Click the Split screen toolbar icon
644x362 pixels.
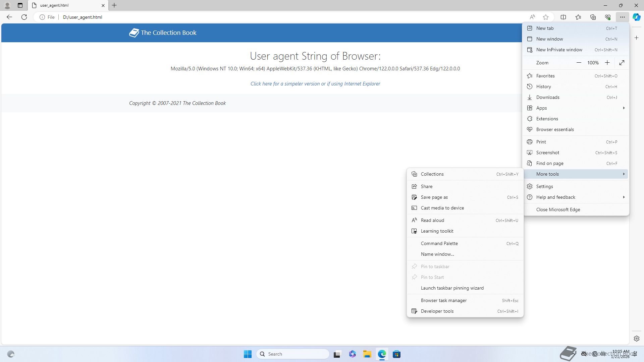pyautogui.click(x=563, y=17)
